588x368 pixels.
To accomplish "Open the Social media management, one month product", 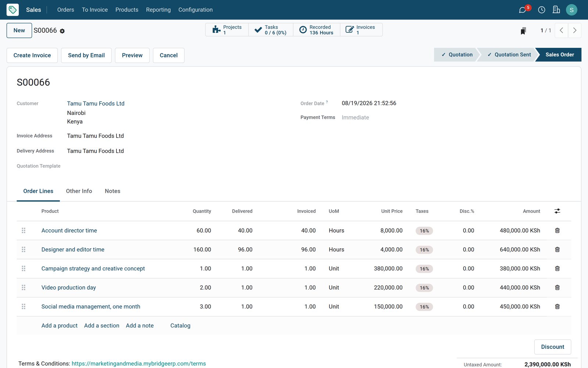I will coord(91,307).
